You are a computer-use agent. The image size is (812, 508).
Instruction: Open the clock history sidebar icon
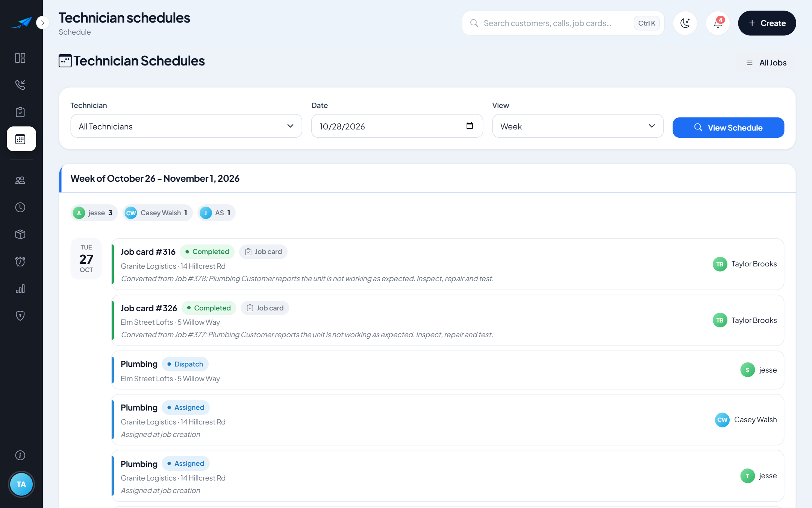(x=20, y=207)
